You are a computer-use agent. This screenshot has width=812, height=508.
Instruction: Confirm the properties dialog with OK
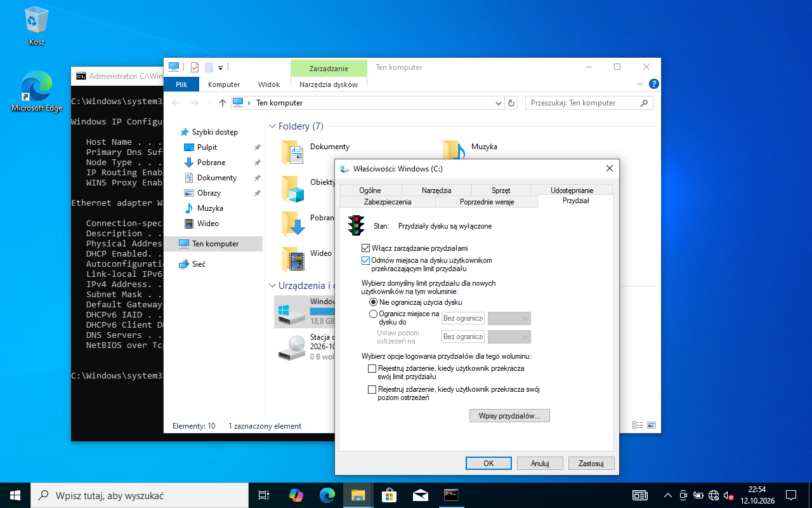(488, 464)
